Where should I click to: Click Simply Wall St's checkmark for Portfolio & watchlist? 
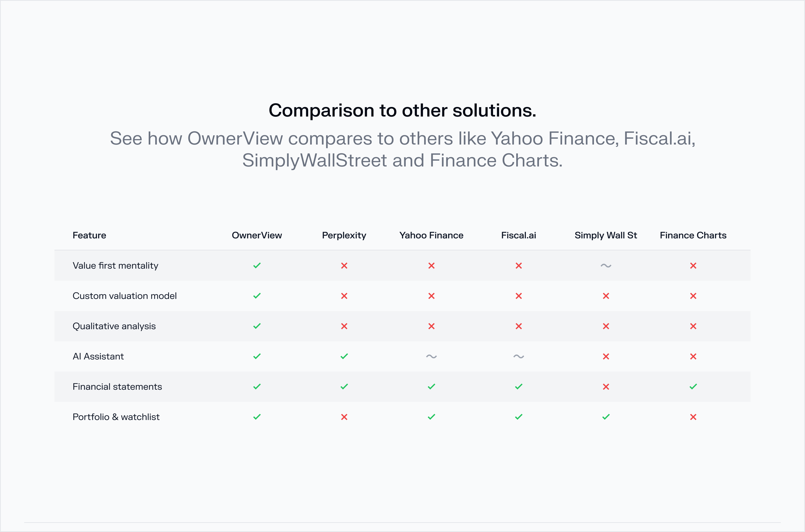[x=606, y=417]
